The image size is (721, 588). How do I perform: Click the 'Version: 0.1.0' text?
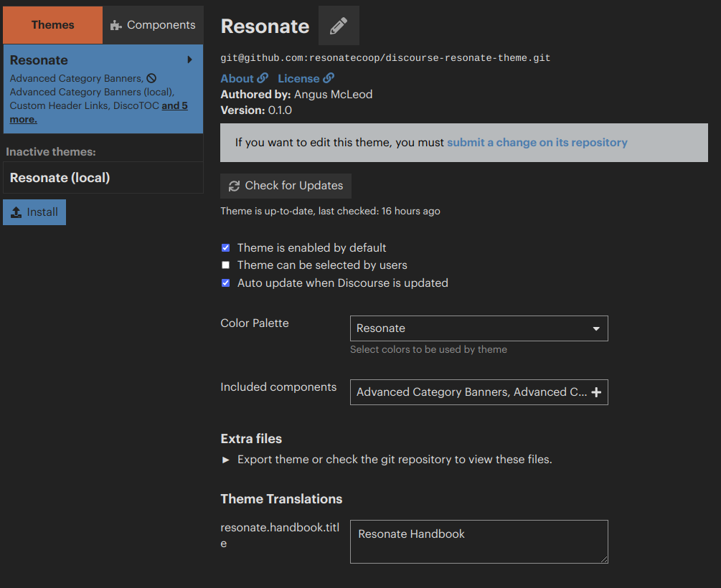coord(256,110)
